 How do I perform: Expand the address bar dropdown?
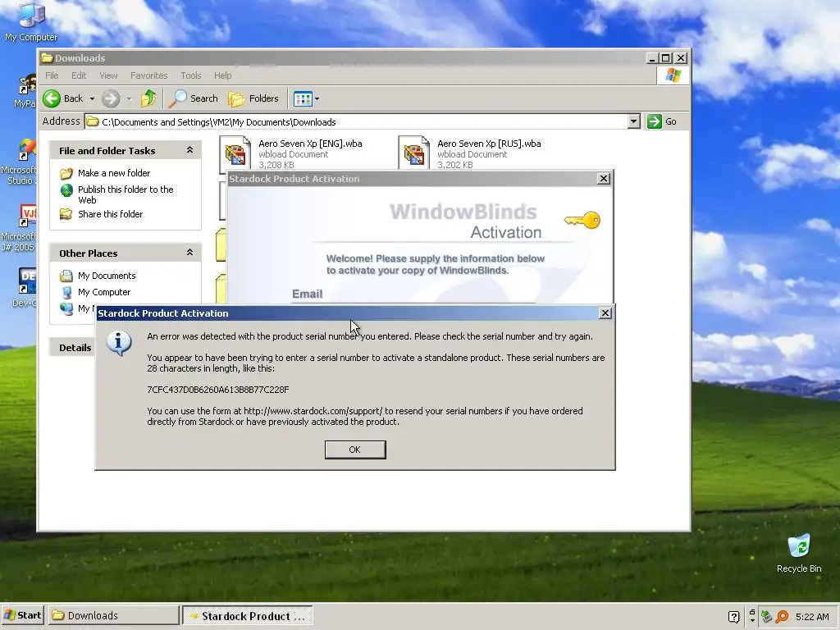tap(634, 121)
